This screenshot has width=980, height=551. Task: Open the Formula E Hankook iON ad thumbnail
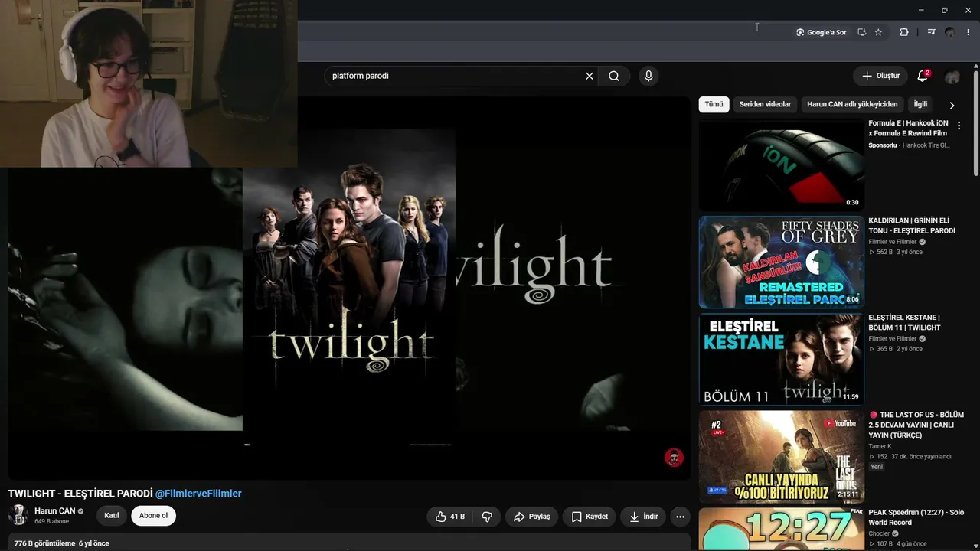coord(781,165)
